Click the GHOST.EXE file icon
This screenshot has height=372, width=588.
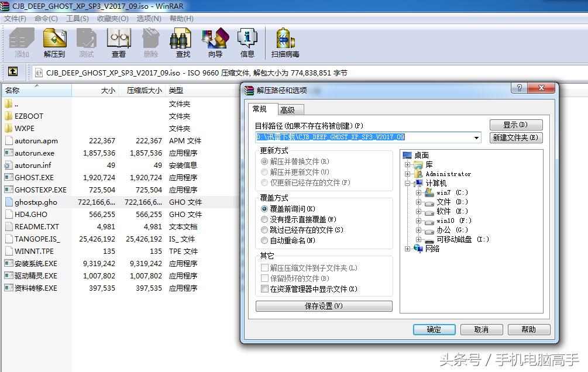tap(9, 177)
